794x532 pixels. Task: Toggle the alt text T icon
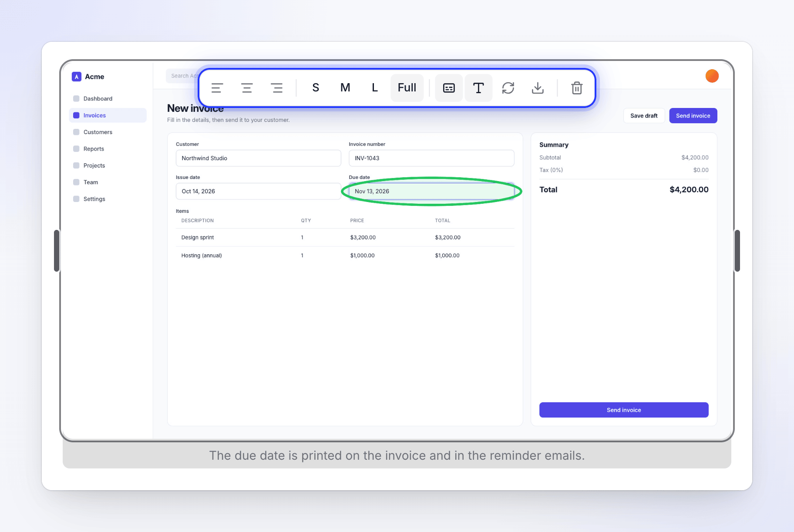478,88
